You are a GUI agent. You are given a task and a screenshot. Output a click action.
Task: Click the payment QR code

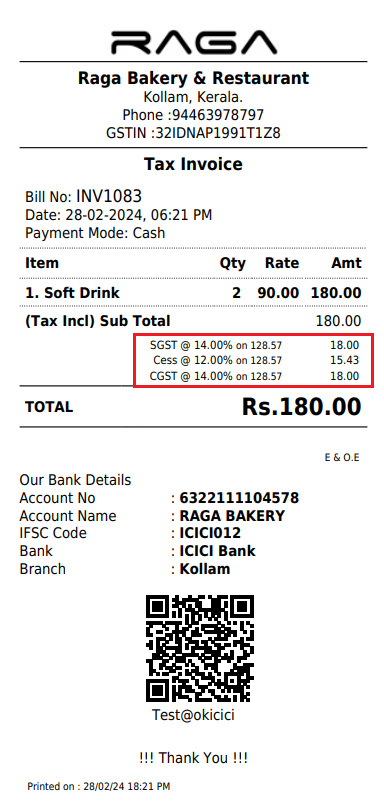pos(200,648)
